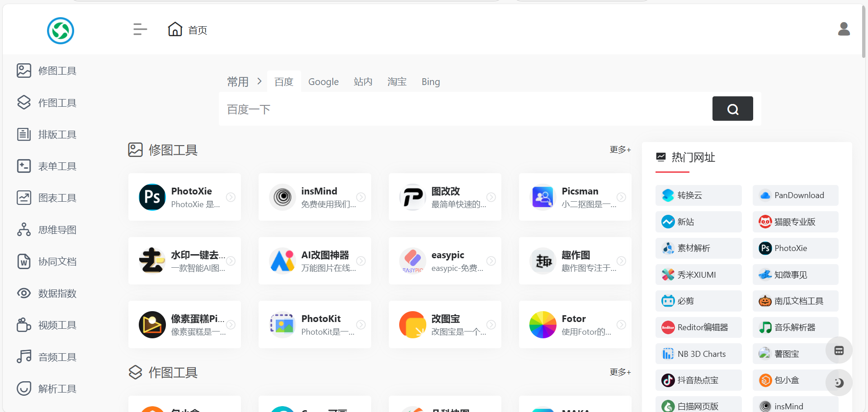Open the 秀米XIUMI hot site link
This screenshot has height=412, width=868.
[698, 275]
